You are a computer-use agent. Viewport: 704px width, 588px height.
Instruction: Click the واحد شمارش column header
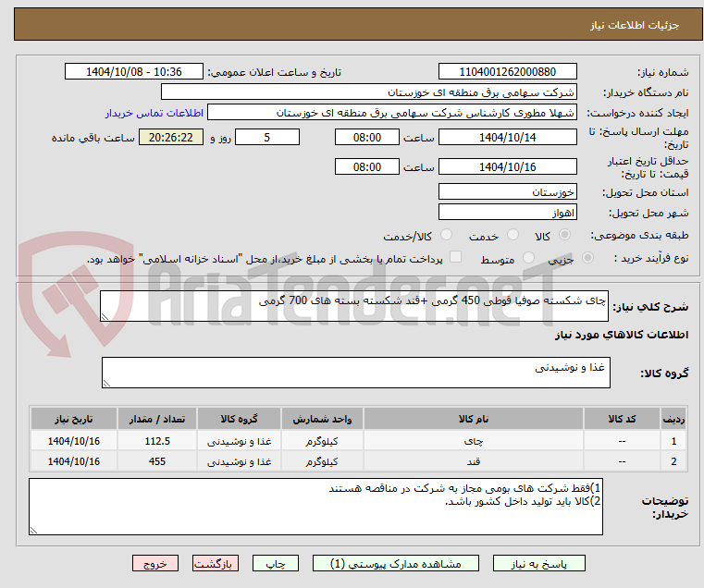(x=322, y=419)
